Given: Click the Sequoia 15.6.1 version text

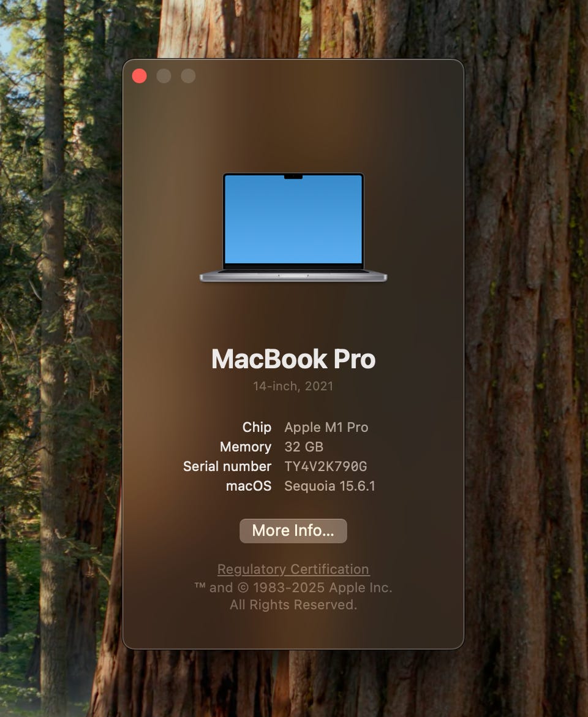Looking at the screenshot, I should pos(330,486).
